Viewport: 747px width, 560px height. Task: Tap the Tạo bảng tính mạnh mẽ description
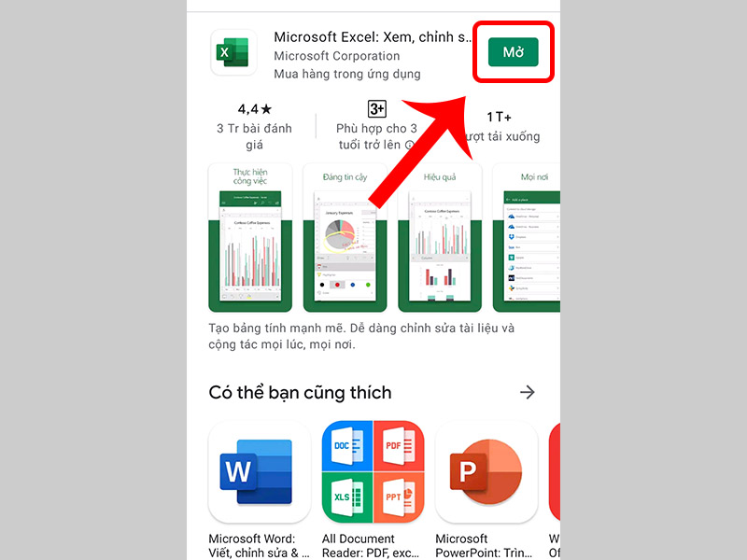pyautogui.click(x=361, y=336)
